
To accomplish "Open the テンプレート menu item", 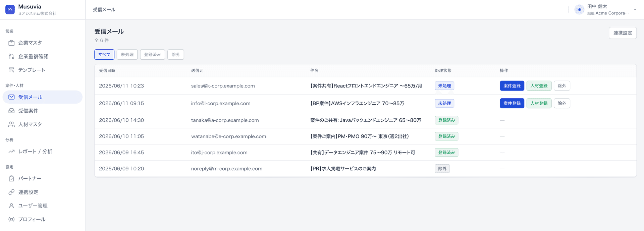I will (x=43, y=70).
